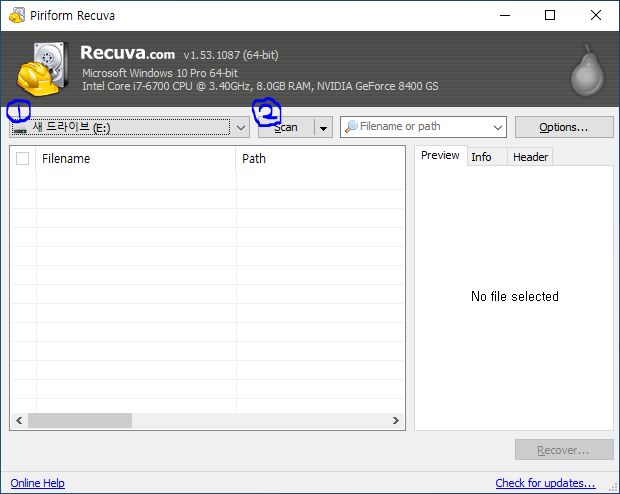Image resolution: width=620 pixels, height=494 pixels.
Task: Click the file list's right scroll arrow
Action: pos(396,420)
